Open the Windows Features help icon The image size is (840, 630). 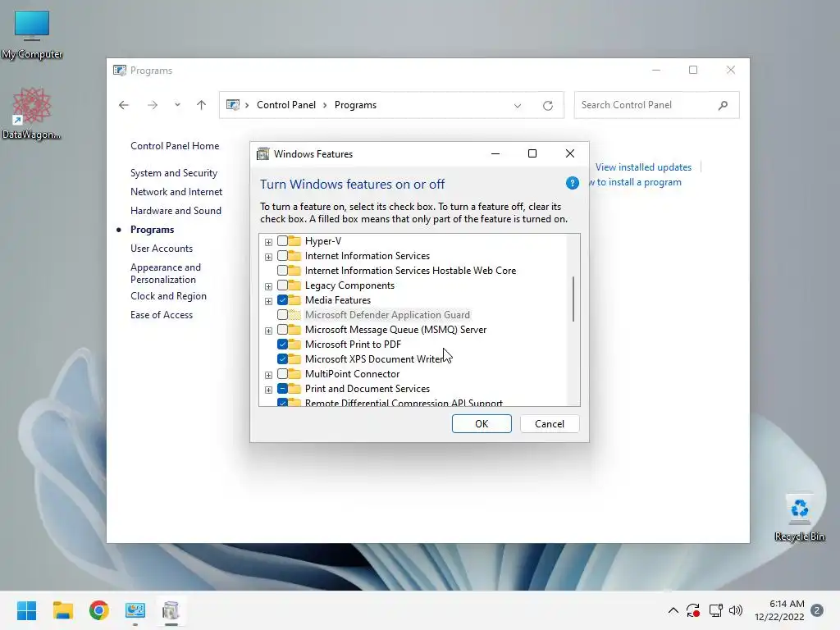pos(572,183)
